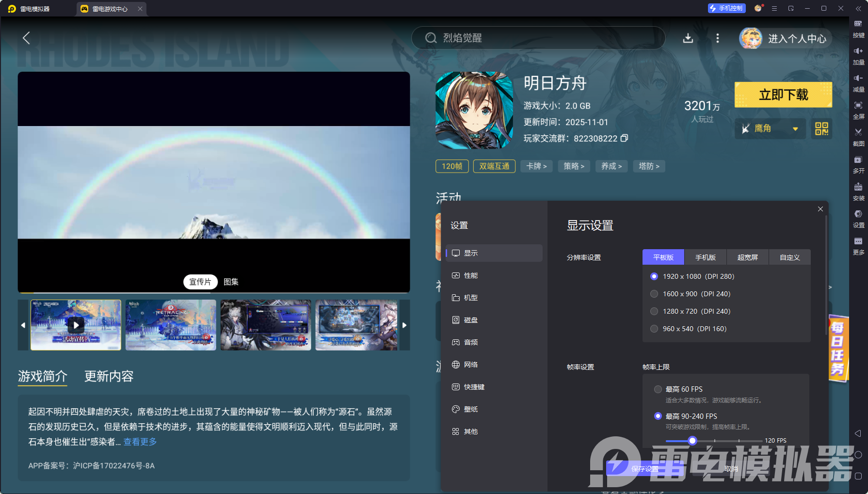Close the 雷电游戏中心 tab
This screenshot has height=494, width=868.
pos(140,9)
